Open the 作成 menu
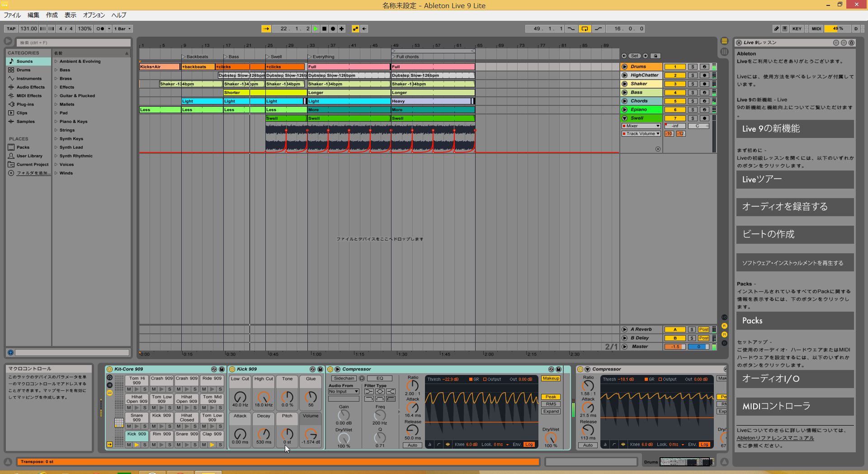Screen dimensions: 868x474 [52, 15]
